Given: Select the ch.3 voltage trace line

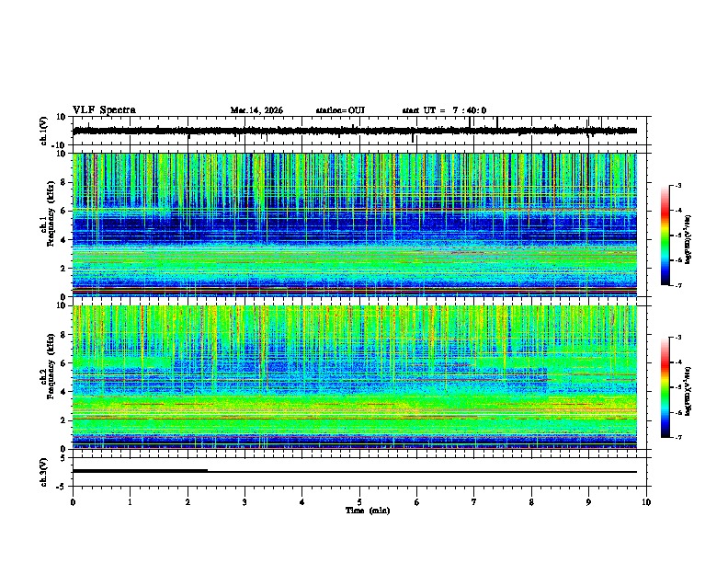Looking at the screenshot, I should tap(355, 472).
